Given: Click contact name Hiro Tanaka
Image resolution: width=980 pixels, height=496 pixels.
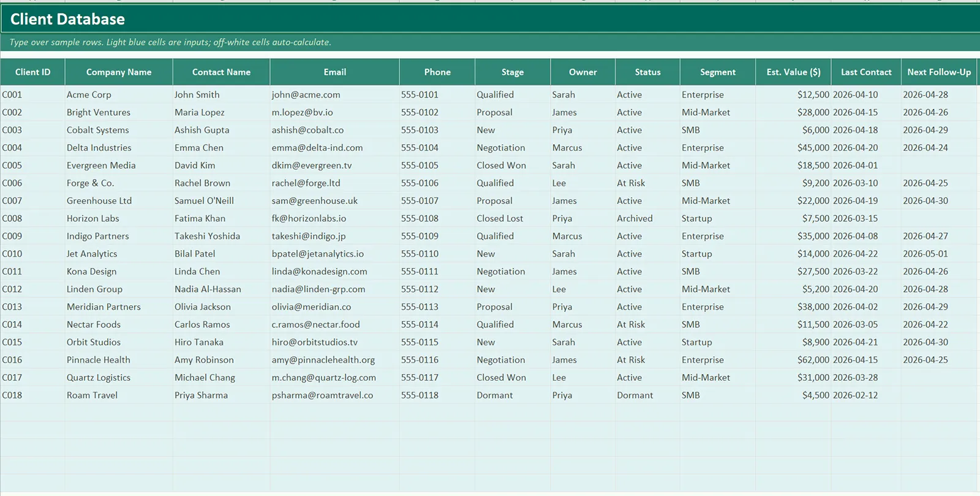Looking at the screenshot, I should pos(221,342).
